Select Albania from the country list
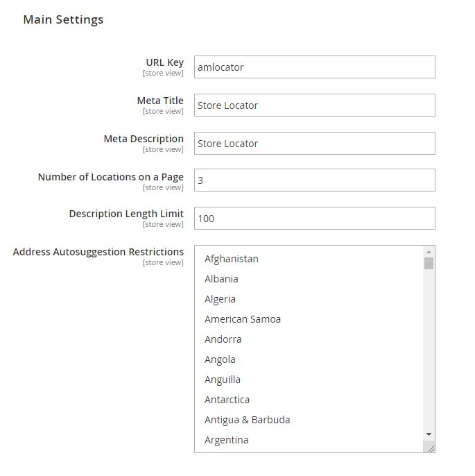This screenshot has width=475, height=476. [x=221, y=279]
